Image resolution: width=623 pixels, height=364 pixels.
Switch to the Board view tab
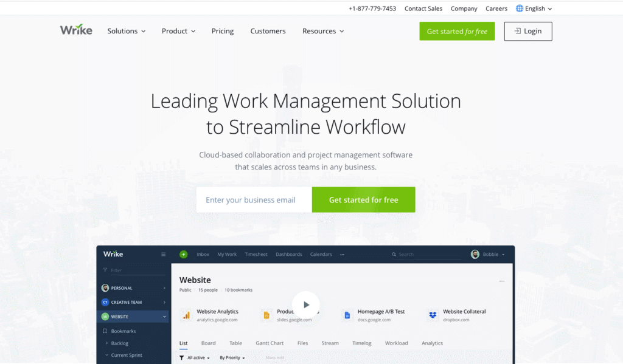pyautogui.click(x=208, y=343)
